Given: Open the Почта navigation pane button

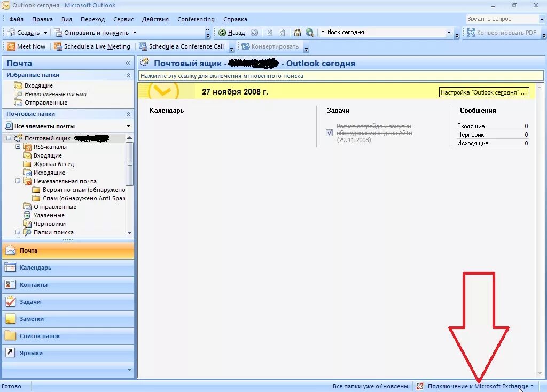Looking at the screenshot, I should coord(68,250).
